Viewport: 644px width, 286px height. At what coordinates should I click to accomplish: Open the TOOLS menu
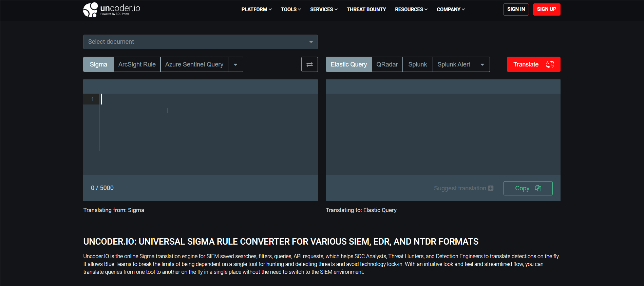click(x=291, y=9)
